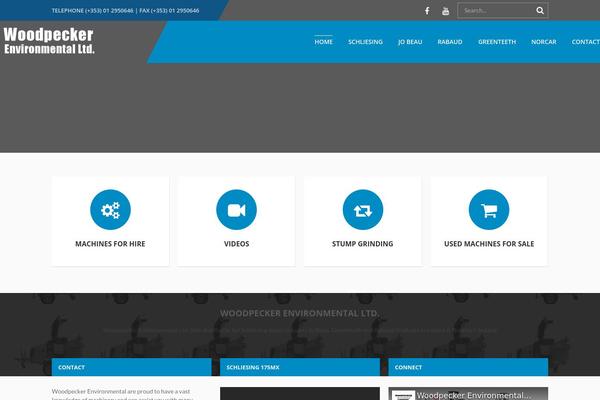Click the search magnifier icon
The image size is (600, 400).
coord(540,11)
